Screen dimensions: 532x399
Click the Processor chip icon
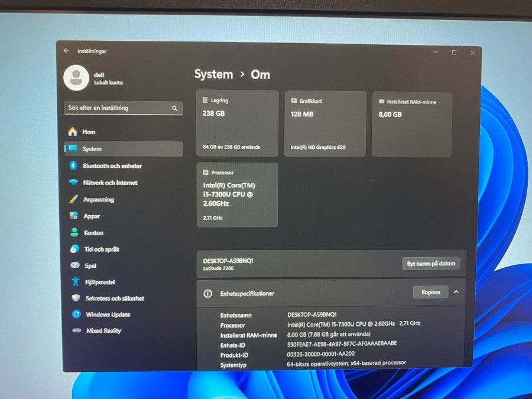[206, 173]
